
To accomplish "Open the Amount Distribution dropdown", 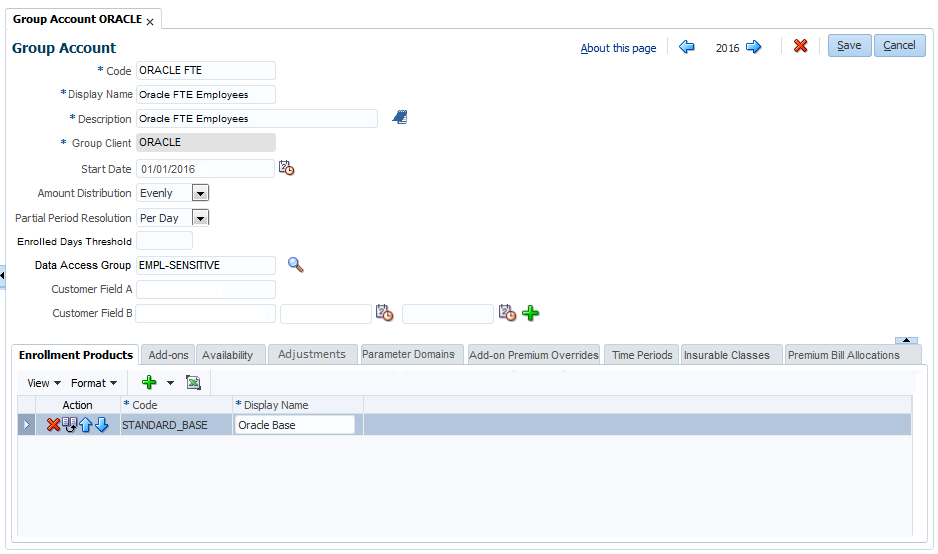I will (x=200, y=193).
